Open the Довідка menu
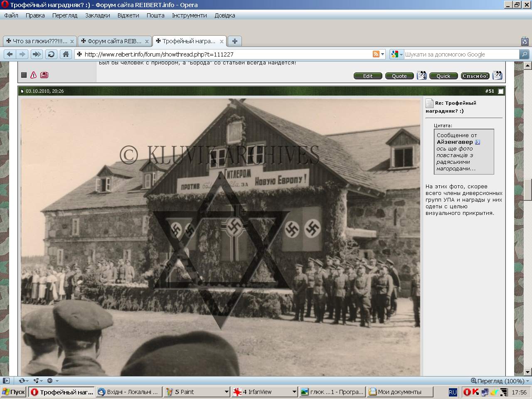Viewport: 532px width, 399px height. coord(225,15)
